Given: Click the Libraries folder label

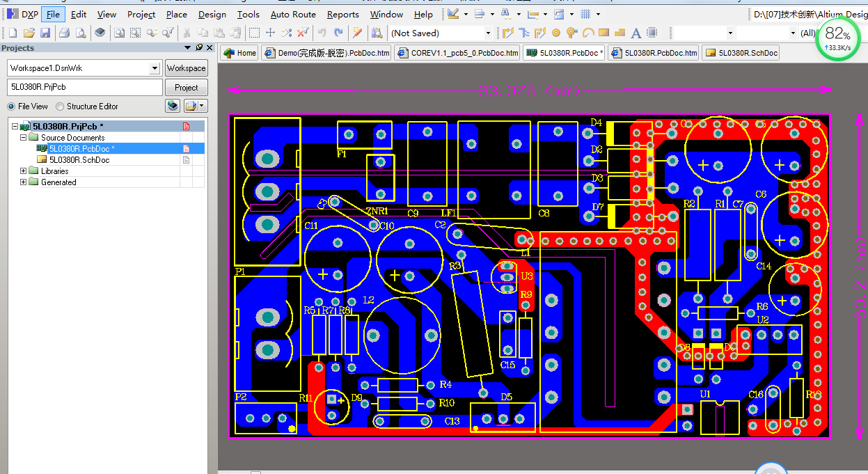Looking at the screenshot, I should [54, 171].
